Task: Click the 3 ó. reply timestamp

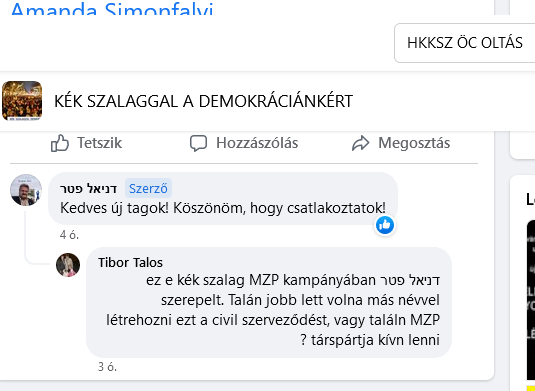Action: pyautogui.click(x=107, y=367)
